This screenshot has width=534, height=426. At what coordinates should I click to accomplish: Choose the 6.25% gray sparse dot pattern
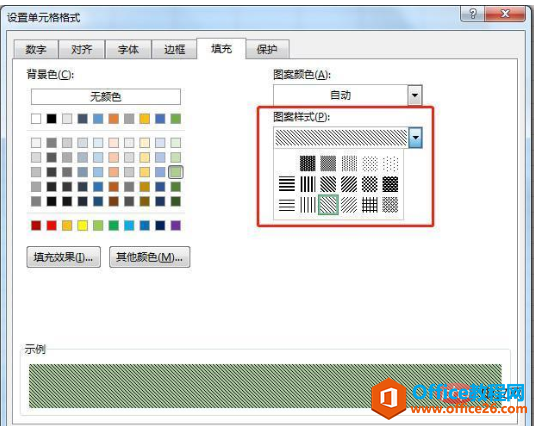(390, 163)
